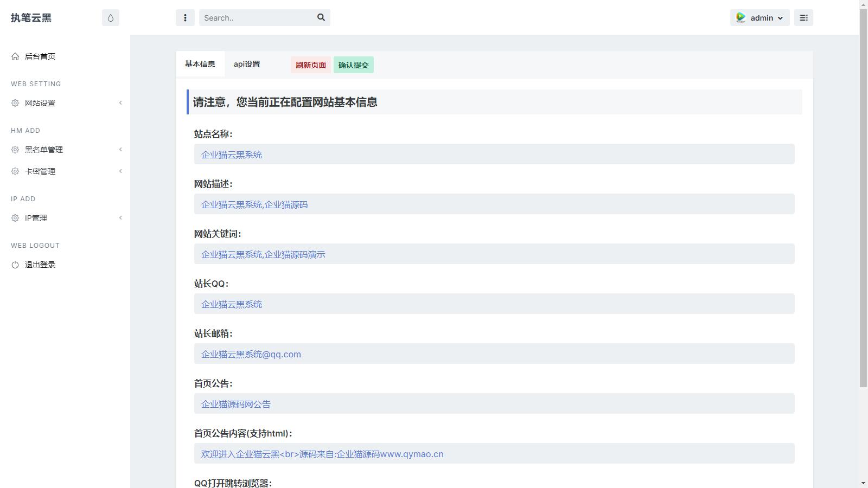Image resolution: width=868 pixels, height=488 pixels.
Task: Click the 站长邮箱 input field
Action: pyautogui.click(x=494, y=354)
